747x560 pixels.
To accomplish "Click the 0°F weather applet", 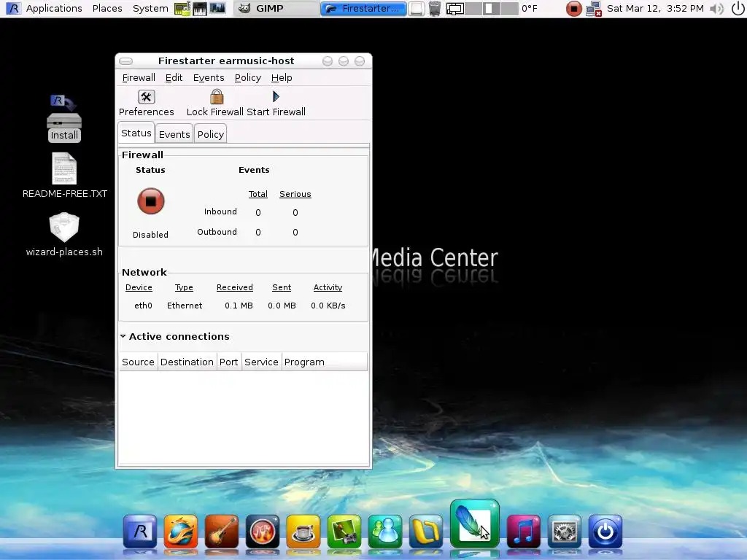I will (x=530, y=9).
